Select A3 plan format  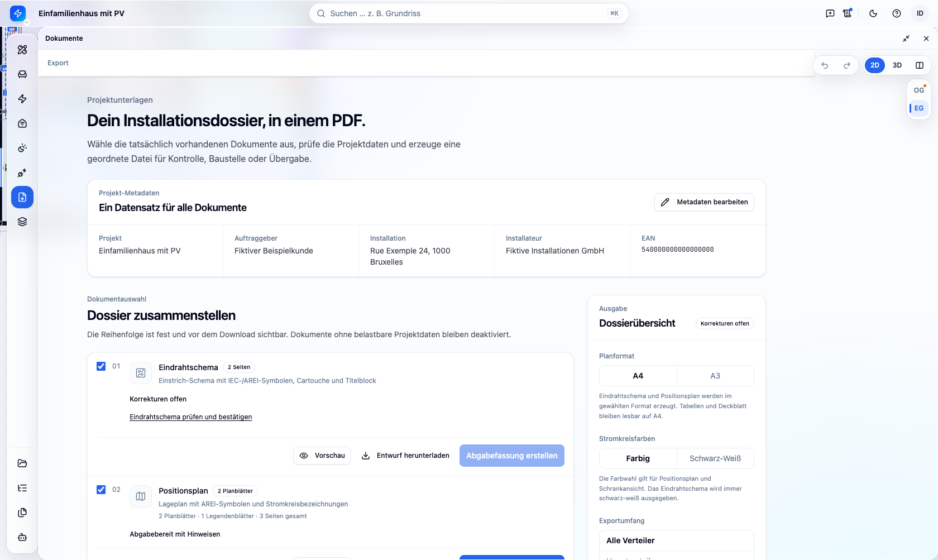[715, 376]
